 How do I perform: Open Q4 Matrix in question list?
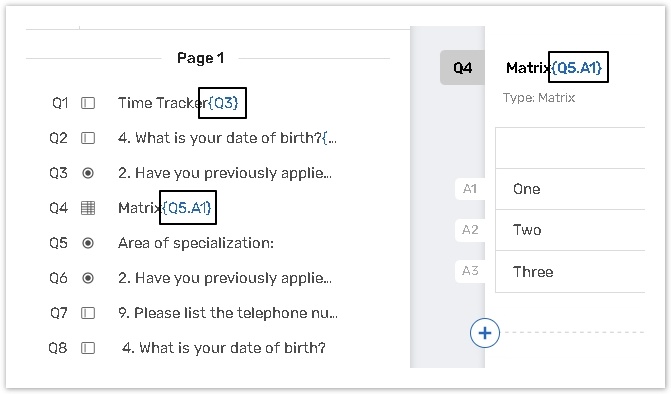(165, 208)
